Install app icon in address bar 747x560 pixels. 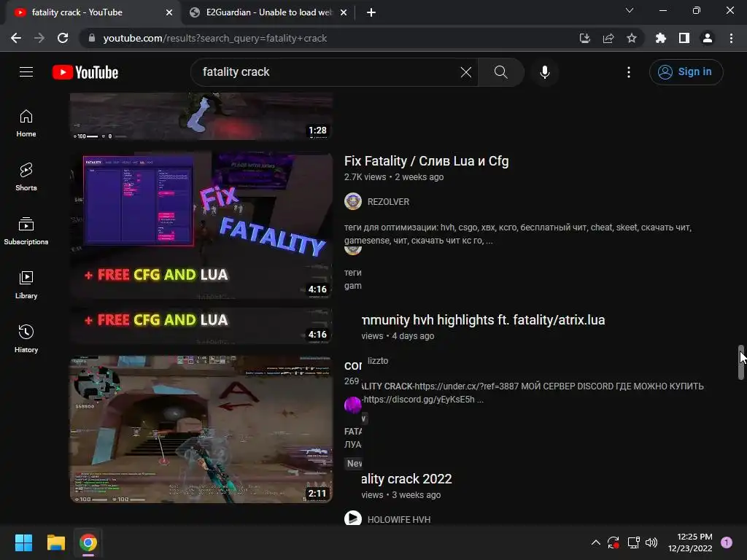point(585,38)
